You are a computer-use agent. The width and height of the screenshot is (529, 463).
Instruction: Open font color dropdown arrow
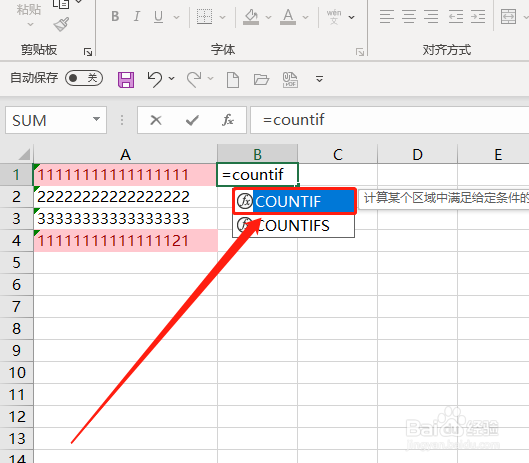click(x=306, y=17)
